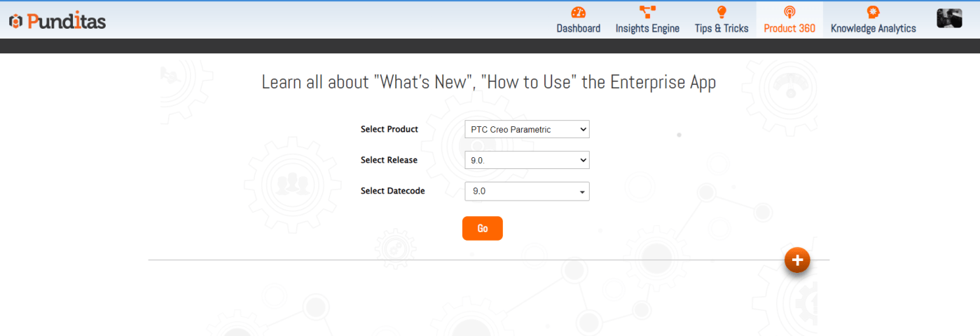Click the gauge icon above Dashboard
Viewport: 980px width, 336px height.
[578, 12]
